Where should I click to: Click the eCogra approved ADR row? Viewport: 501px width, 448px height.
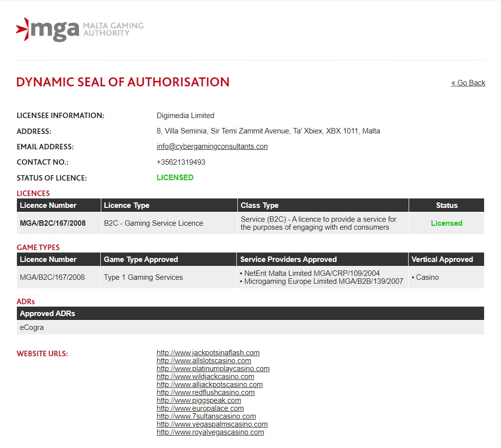point(250,327)
